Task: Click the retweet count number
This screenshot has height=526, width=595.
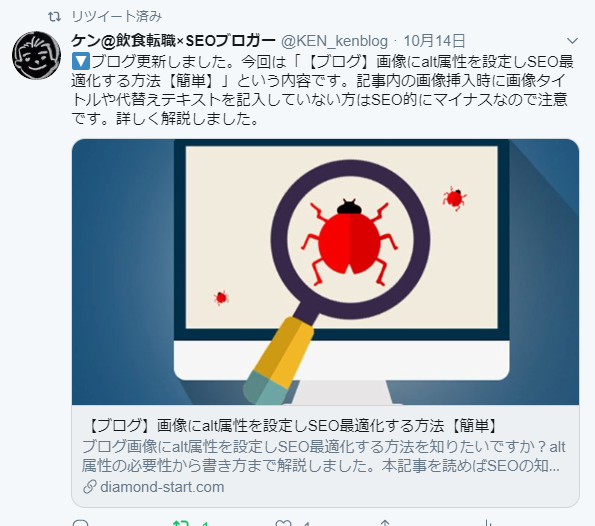Action: [x=205, y=524]
